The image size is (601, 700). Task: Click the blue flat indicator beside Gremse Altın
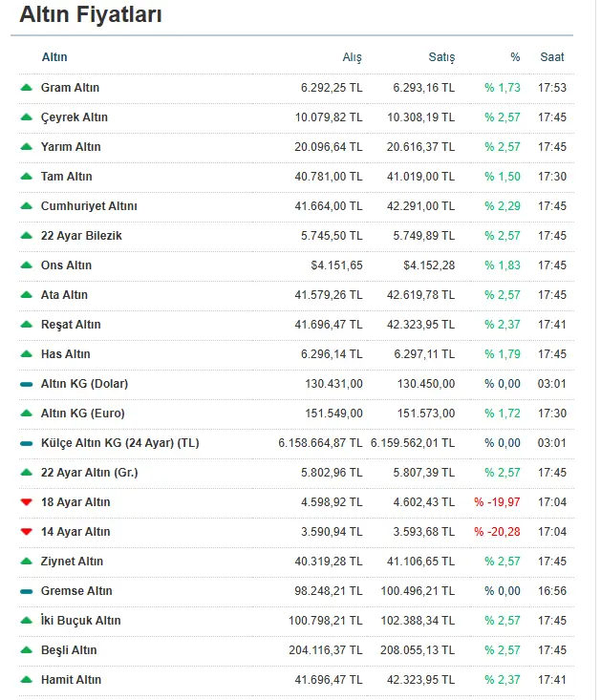click(x=27, y=591)
